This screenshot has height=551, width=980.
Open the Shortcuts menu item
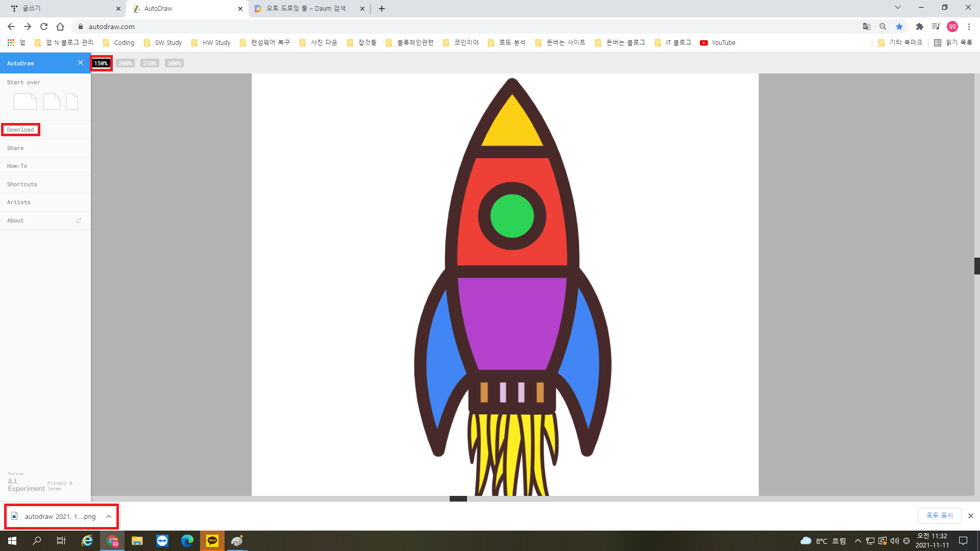pos(22,184)
